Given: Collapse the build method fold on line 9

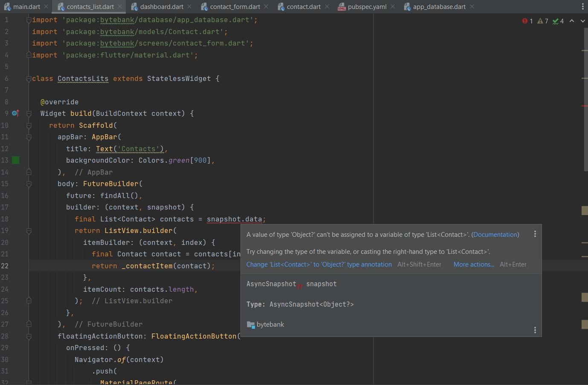Looking at the screenshot, I should tap(29, 114).
